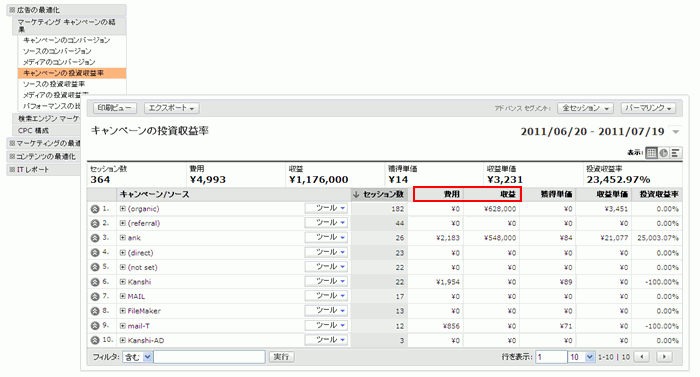Image resolution: width=700 pixels, height=377 pixels.
Task: Open キャンペーンのコンバージョン report
Action: (67, 40)
